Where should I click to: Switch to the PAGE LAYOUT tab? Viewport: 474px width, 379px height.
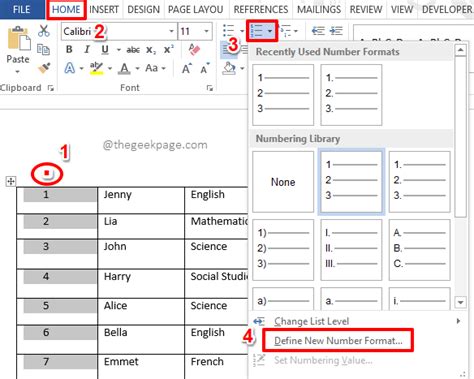pyautogui.click(x=196, y=9)
